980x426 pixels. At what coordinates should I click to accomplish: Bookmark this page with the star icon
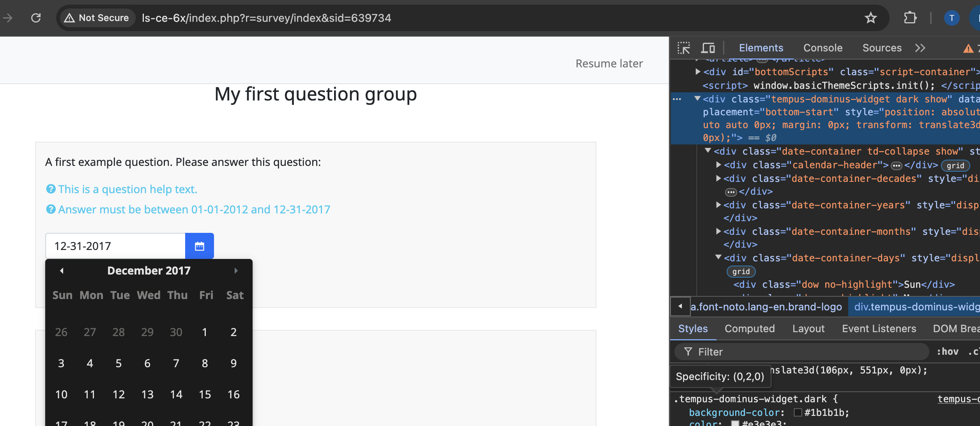click(870, 18)
